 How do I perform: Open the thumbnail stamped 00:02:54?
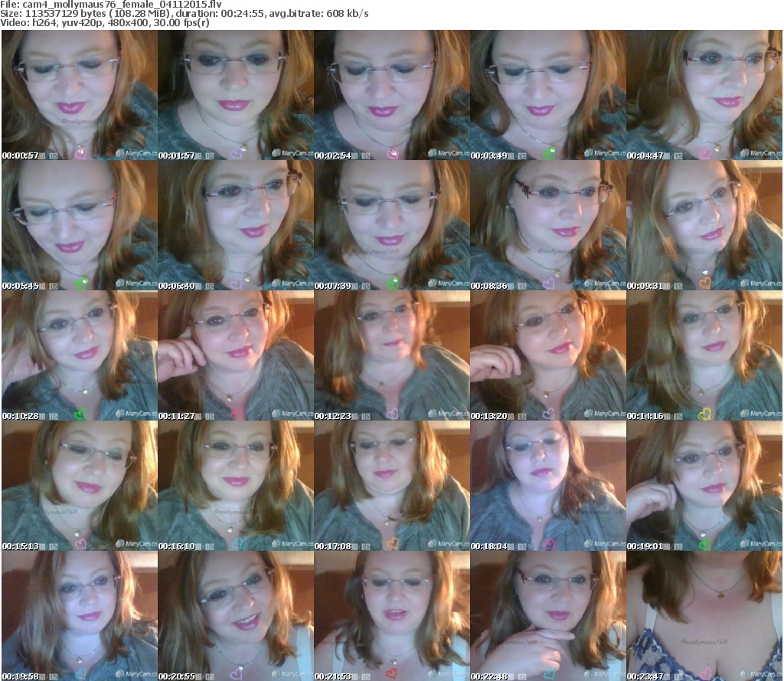(x=392, y=95)
